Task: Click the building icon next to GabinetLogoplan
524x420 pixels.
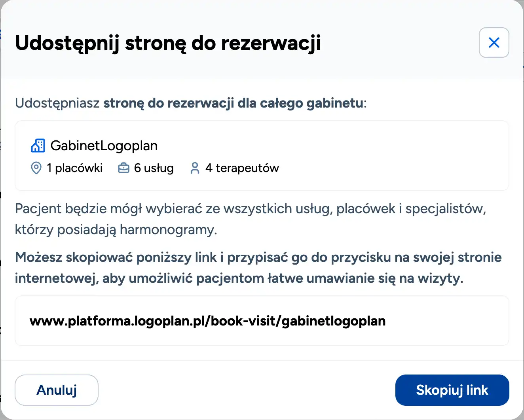Action: [38, 145]
